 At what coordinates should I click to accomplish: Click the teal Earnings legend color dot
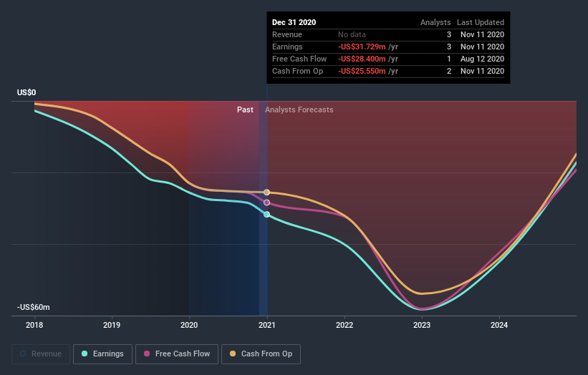[x=85, y=354]
